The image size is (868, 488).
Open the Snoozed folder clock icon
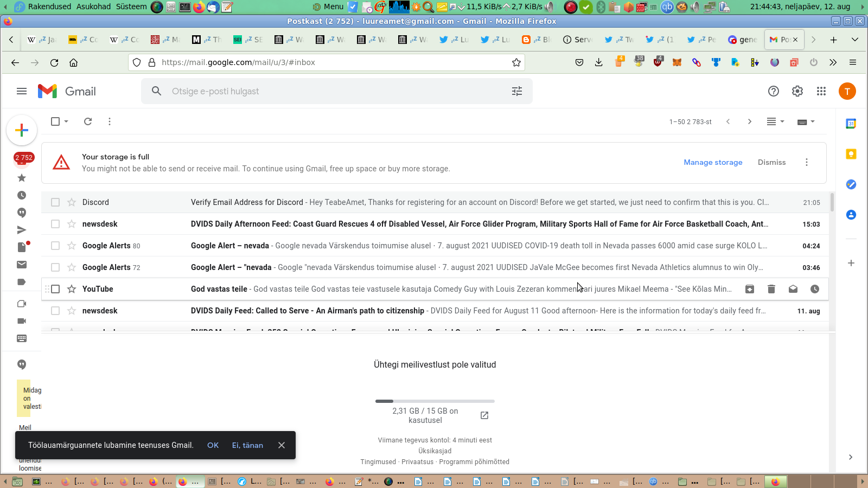click(22, 195)
